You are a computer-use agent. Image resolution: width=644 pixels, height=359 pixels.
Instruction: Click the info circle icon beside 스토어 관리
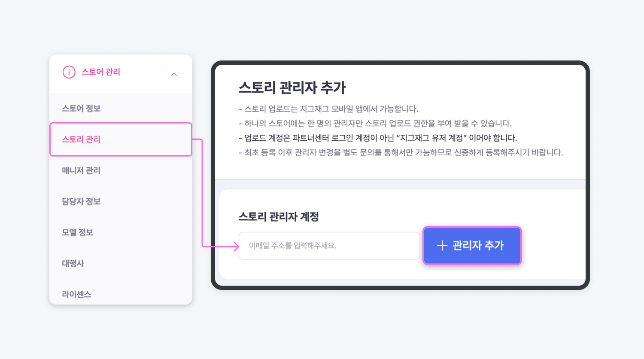point(69,72)
